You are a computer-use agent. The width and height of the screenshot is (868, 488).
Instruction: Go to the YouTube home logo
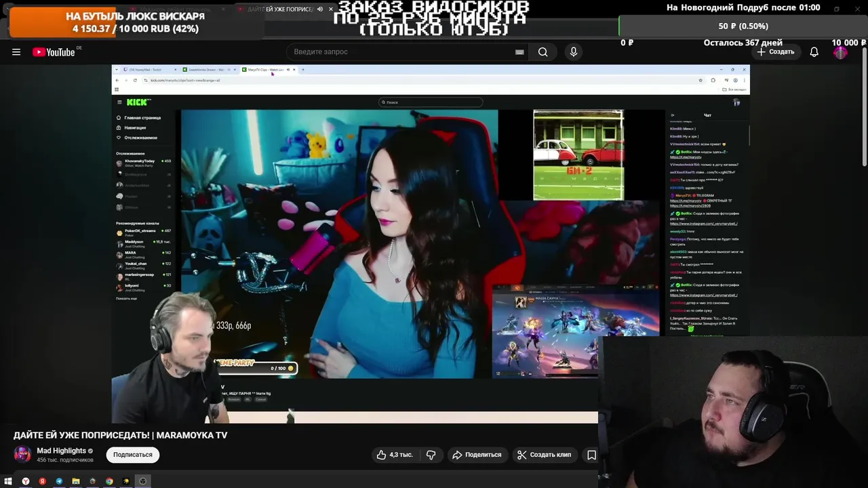click(x=54, y=52)
